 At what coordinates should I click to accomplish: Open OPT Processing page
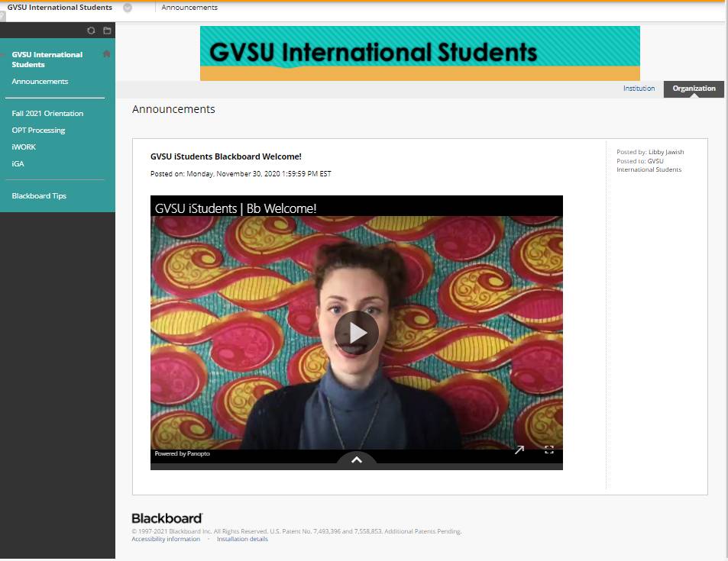38,131
